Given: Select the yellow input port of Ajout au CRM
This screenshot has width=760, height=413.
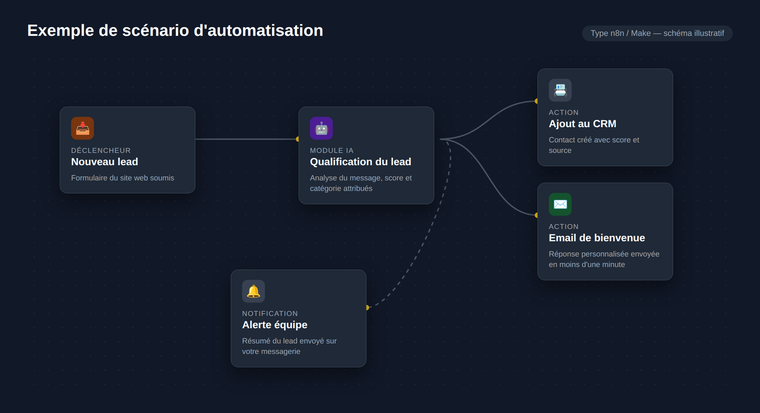Looking at the screenshot, I should (x=536, y=101).
